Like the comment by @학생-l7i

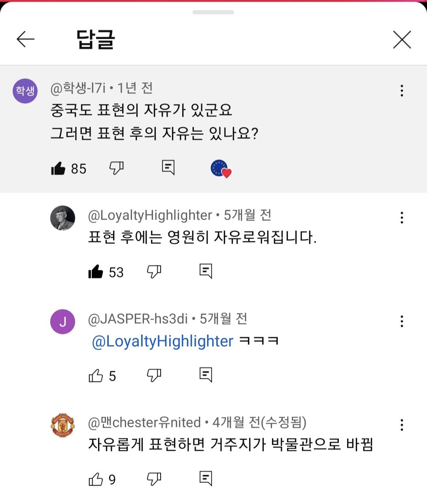tap(58, 169)
